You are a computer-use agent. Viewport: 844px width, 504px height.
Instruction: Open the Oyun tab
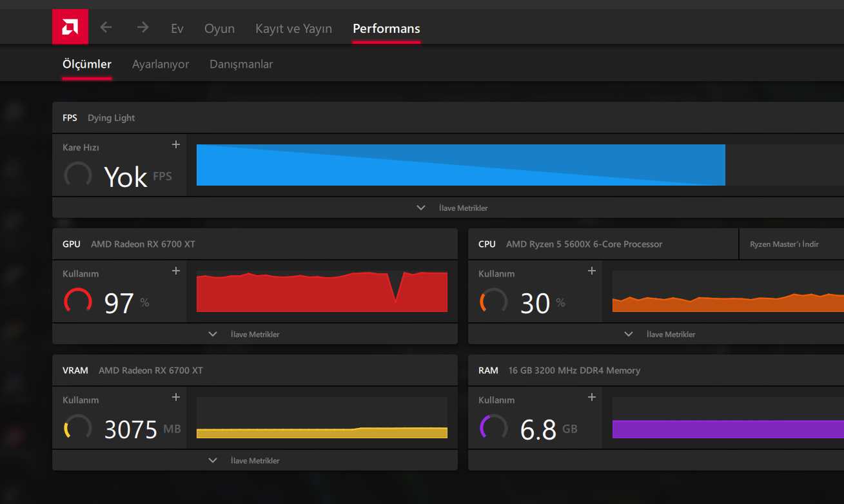pos(219,28)
